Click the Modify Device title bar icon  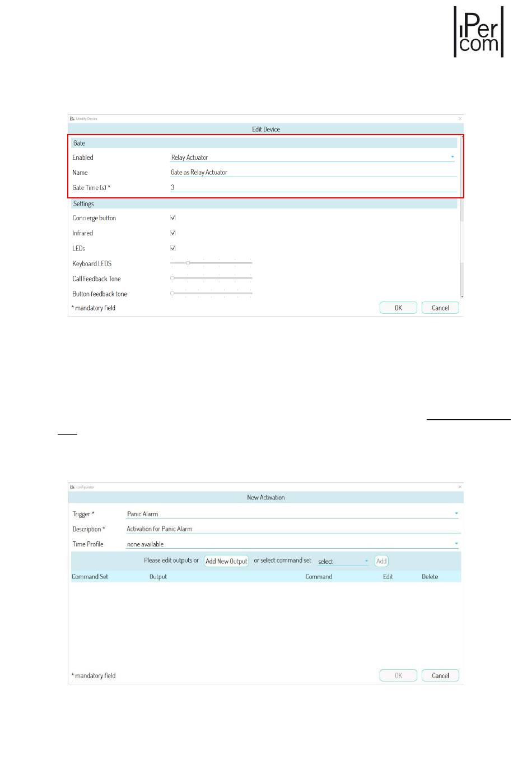tap(72, 119)
